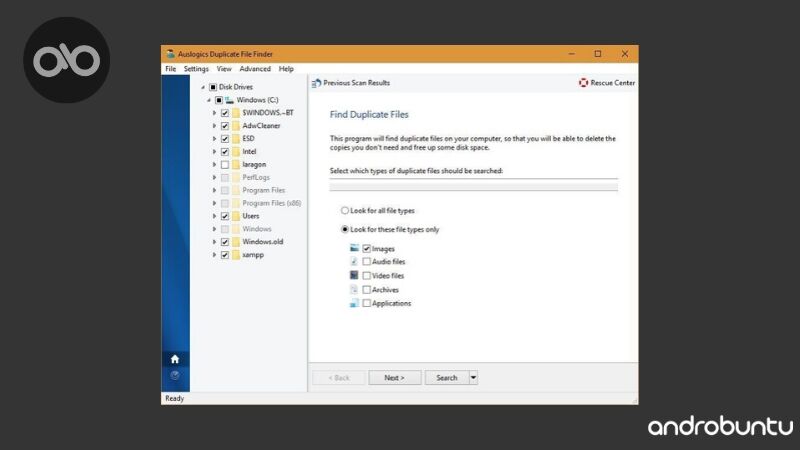800x450 pixels.
Task: Click the Ready status bar text
Action: [174, 398]
